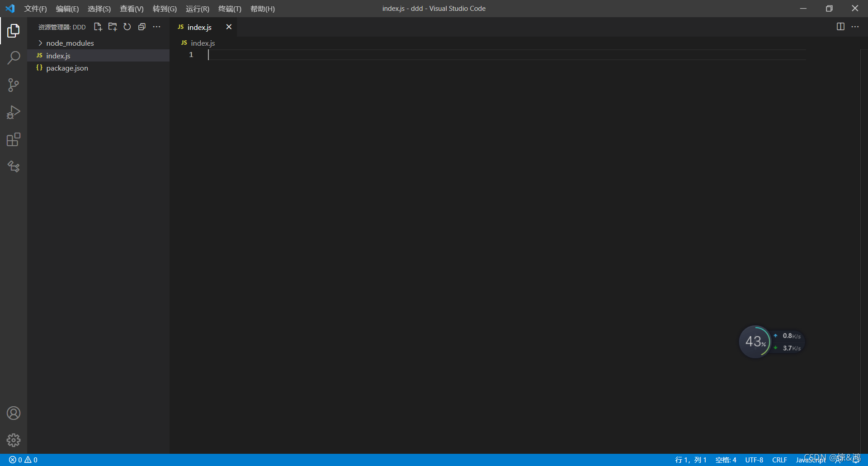Refresh the explorer file tree

pos(127,27)
